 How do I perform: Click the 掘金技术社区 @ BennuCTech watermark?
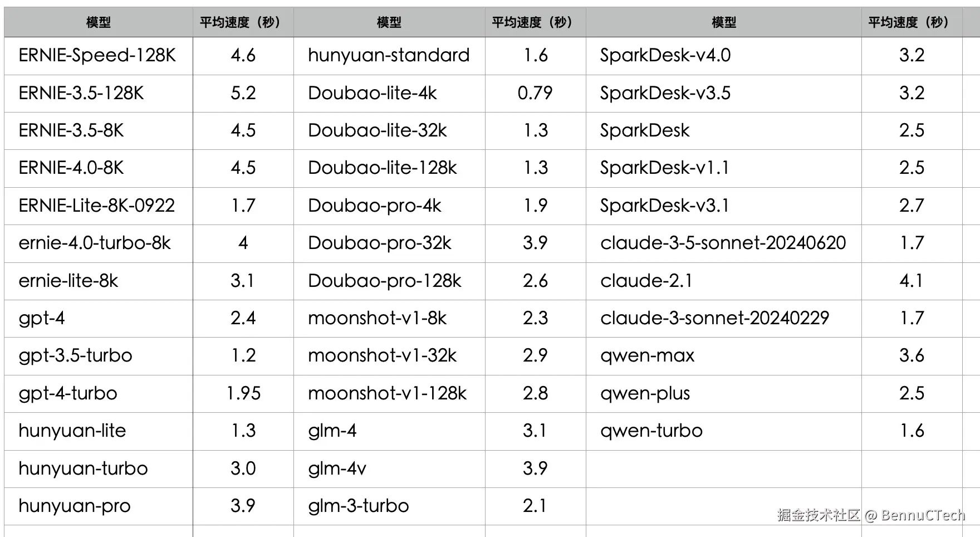click(x=871, y=515)
